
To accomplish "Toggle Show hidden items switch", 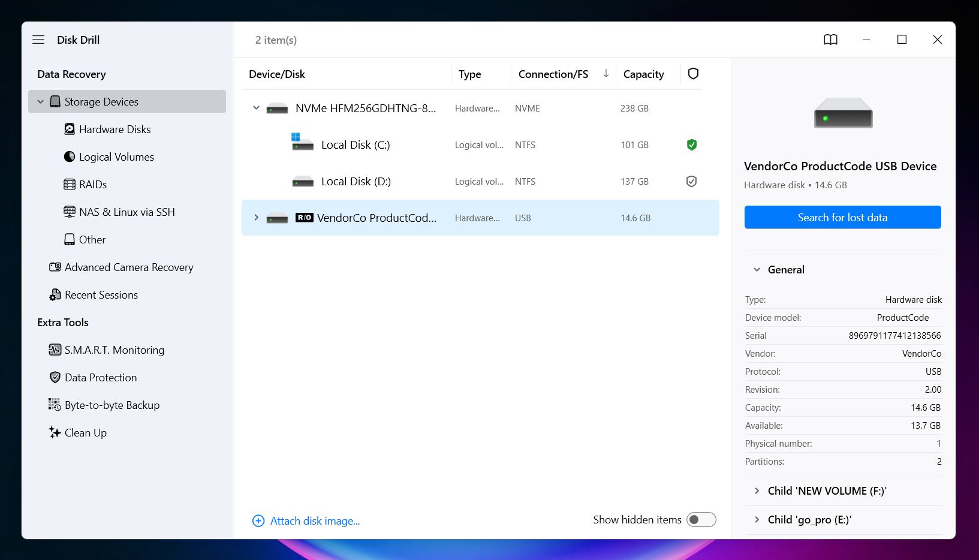I will (x=701, y=520).
